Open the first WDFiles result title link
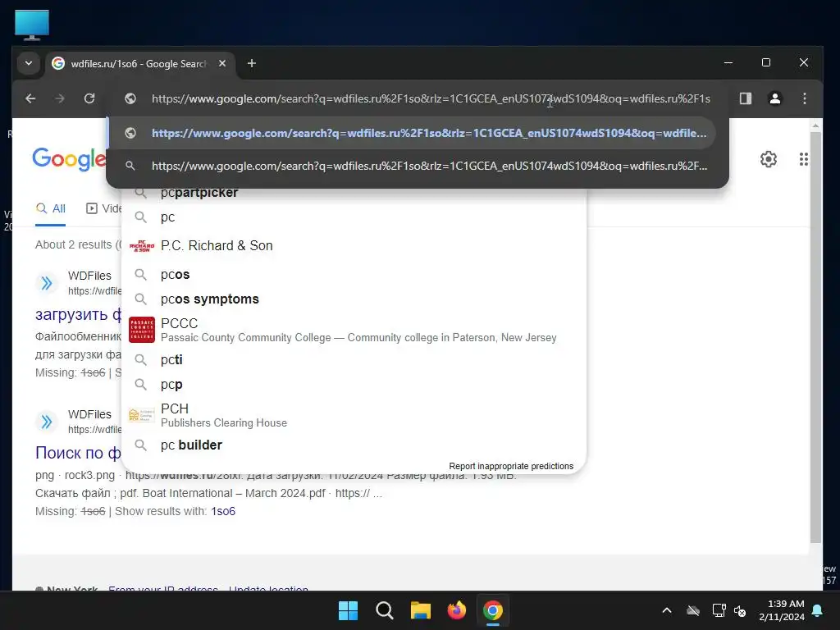This screenshot has width=840, height=630. (x=78, y=314)
